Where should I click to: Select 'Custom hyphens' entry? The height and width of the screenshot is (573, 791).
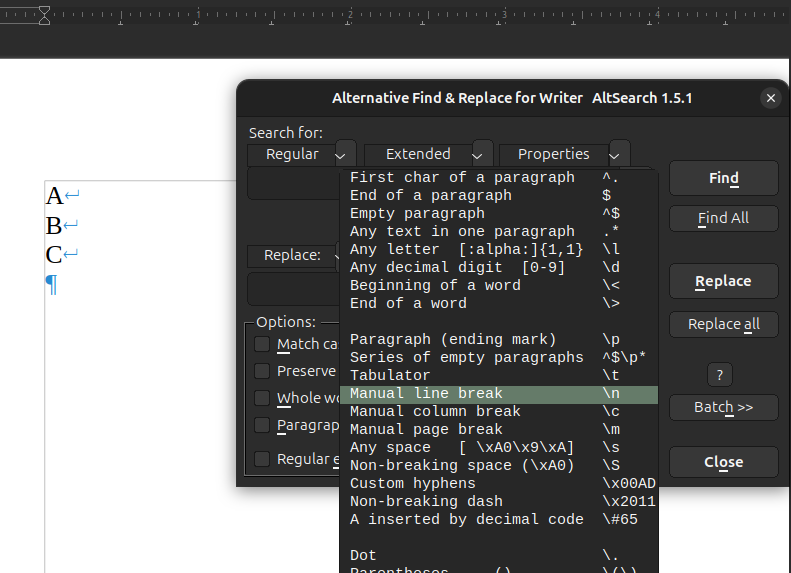click(x=498, y=483)
